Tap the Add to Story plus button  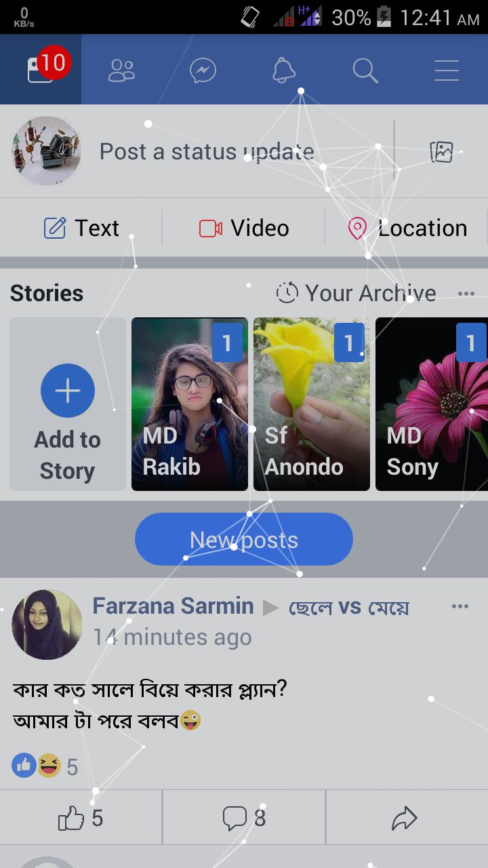pyautogui.click(x=68, y=391)
